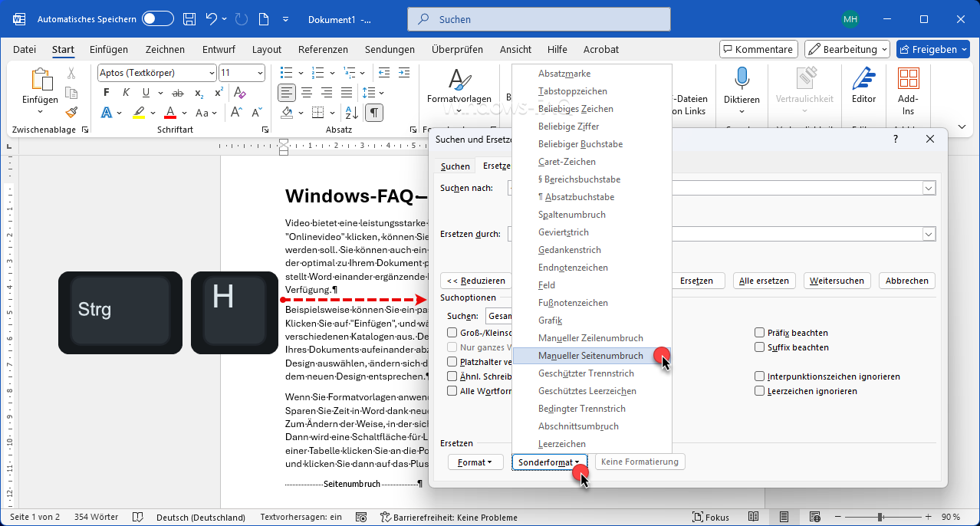
Task: Click the yellow text highlight color button
Action: (139, 113)
